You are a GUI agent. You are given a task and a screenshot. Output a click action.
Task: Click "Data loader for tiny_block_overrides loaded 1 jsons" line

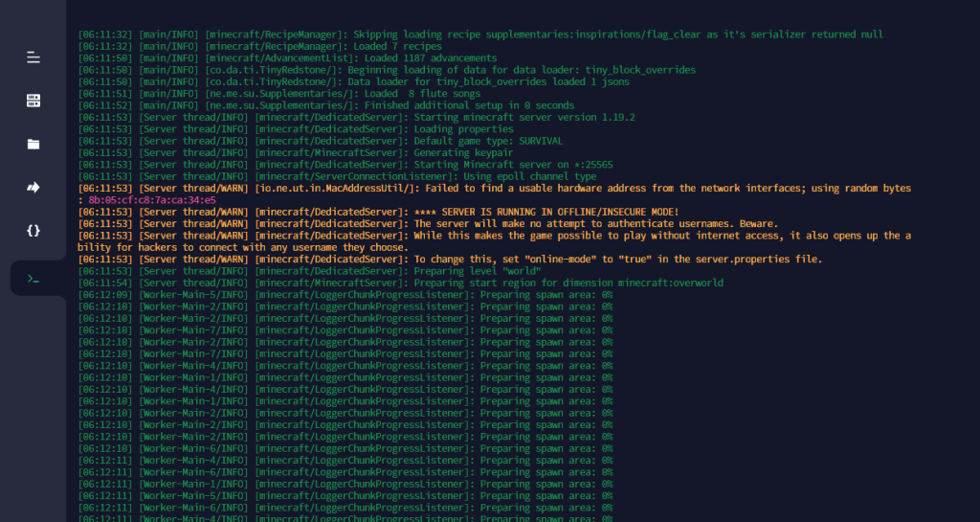pyautogui.click(x=354, y=82)
